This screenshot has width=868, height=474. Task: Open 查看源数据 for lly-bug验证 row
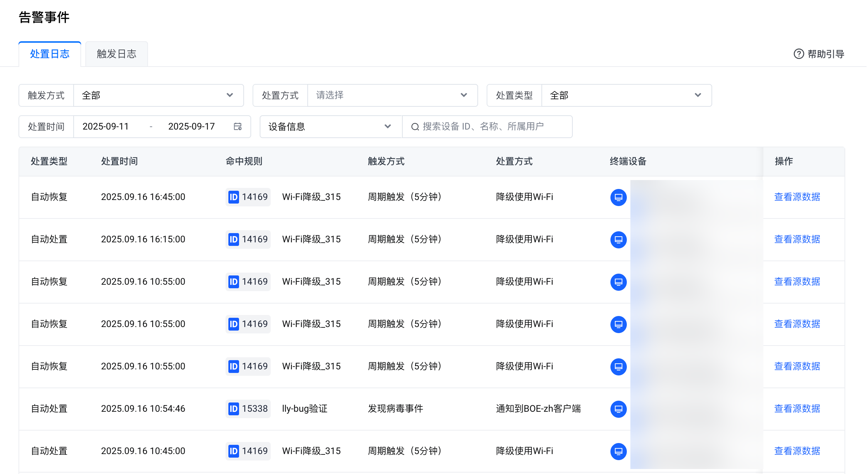797,409
